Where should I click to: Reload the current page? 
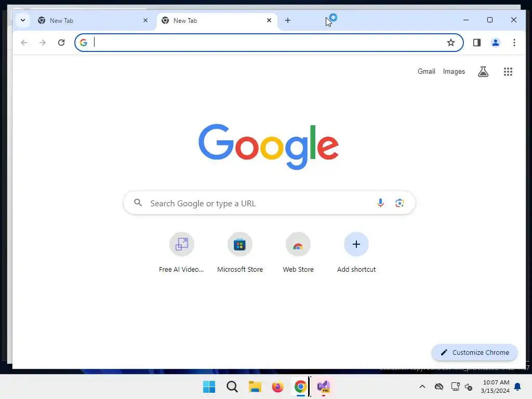[61, 43]
